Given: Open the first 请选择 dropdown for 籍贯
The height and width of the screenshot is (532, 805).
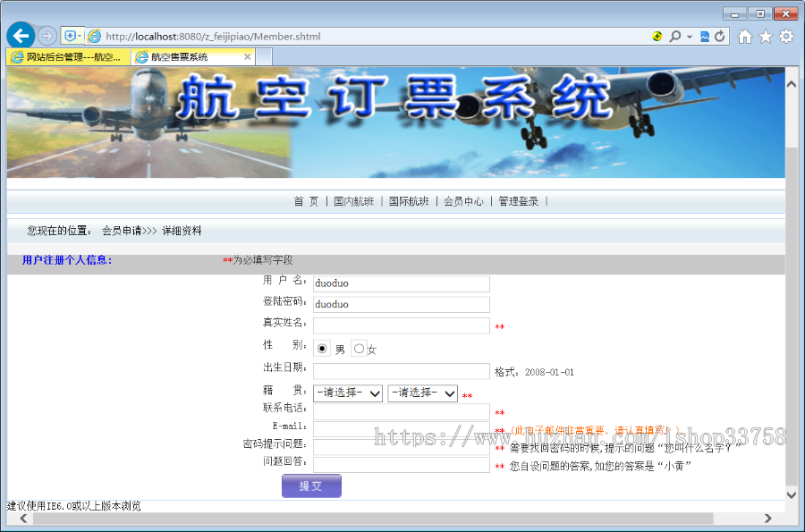Looking at the screenshot, I should [x=347, y=393].
